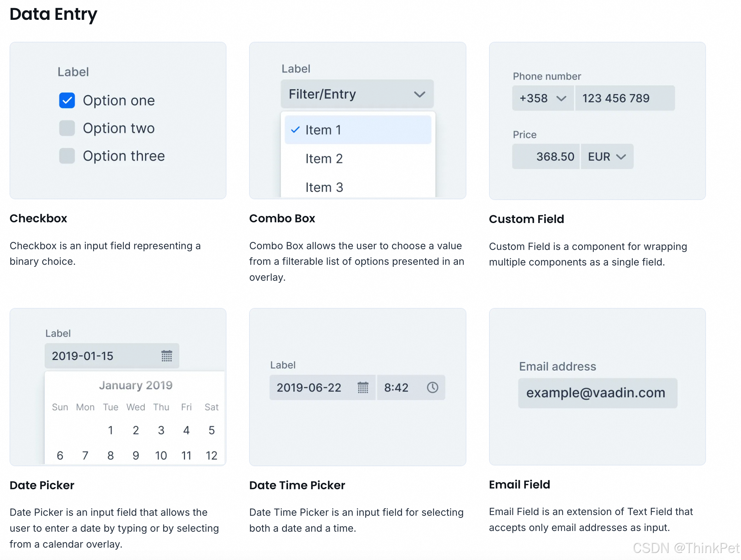Enable the Option three checkbox
The image size is (741, 560).
pyautogui.click(x=67, y=156)
